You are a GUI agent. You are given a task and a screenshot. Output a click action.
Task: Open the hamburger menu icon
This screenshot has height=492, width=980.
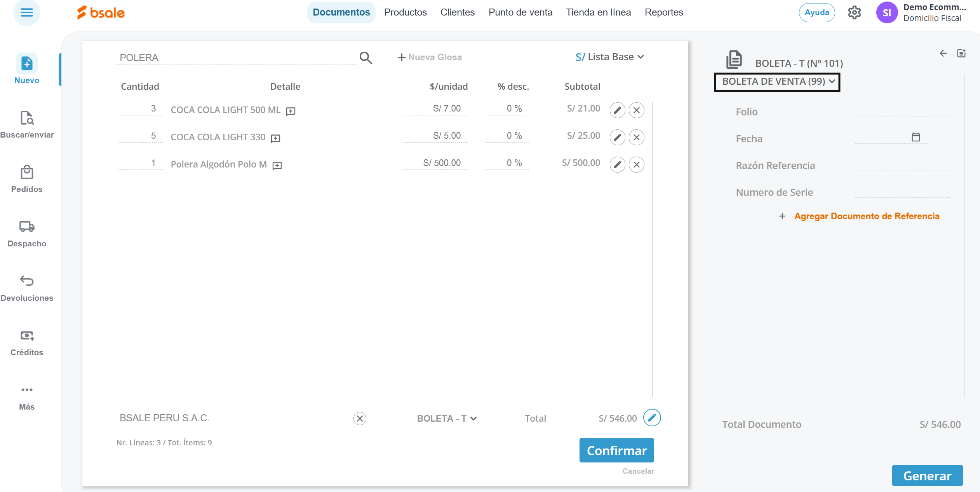pos(26,12)
